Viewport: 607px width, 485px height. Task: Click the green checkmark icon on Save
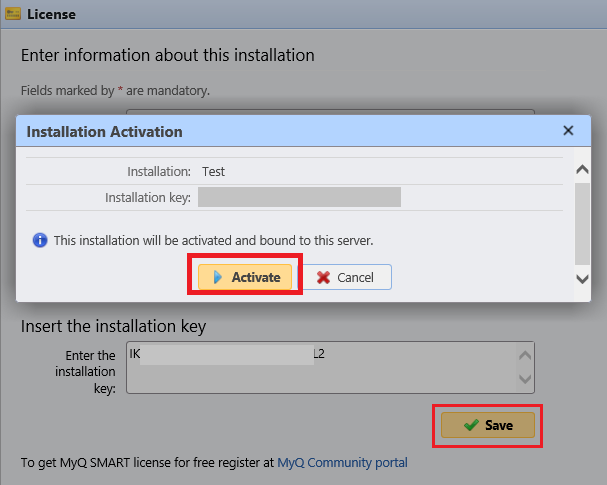pos(470,425)
